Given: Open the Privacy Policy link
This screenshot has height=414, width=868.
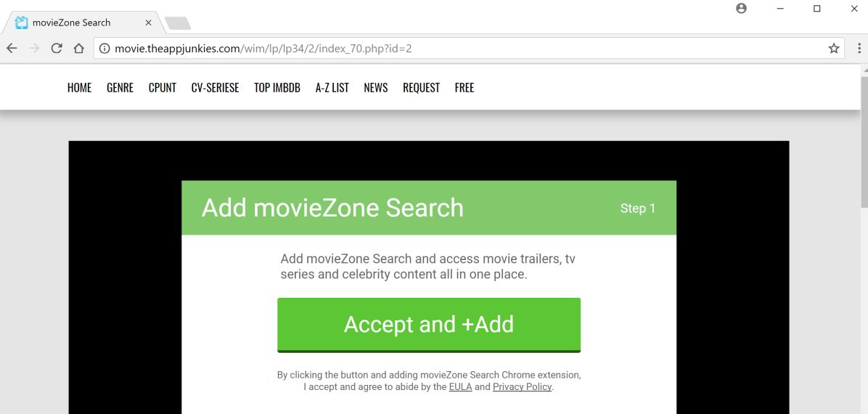Looking at the screenshot, I should point(522,387).
